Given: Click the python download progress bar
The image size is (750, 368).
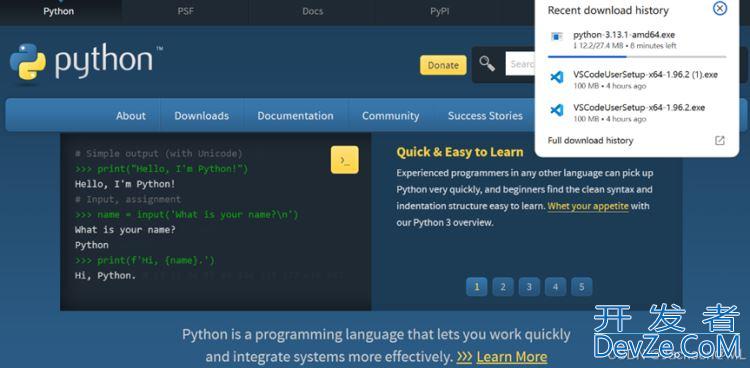Looking at the screenshot, I should (637, 56).
